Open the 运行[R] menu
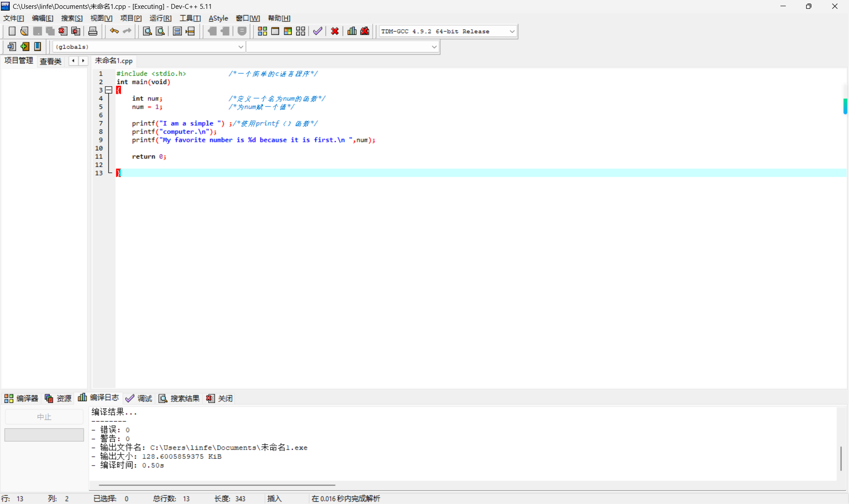This screenshot has width=849, height=504. click(x=160, y=18)
